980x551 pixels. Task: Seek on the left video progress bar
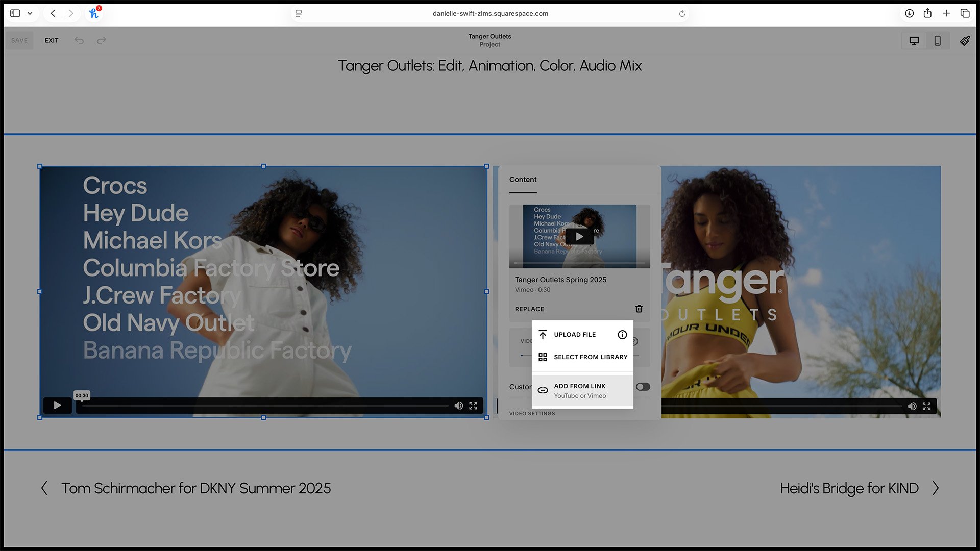coord(265,406)
